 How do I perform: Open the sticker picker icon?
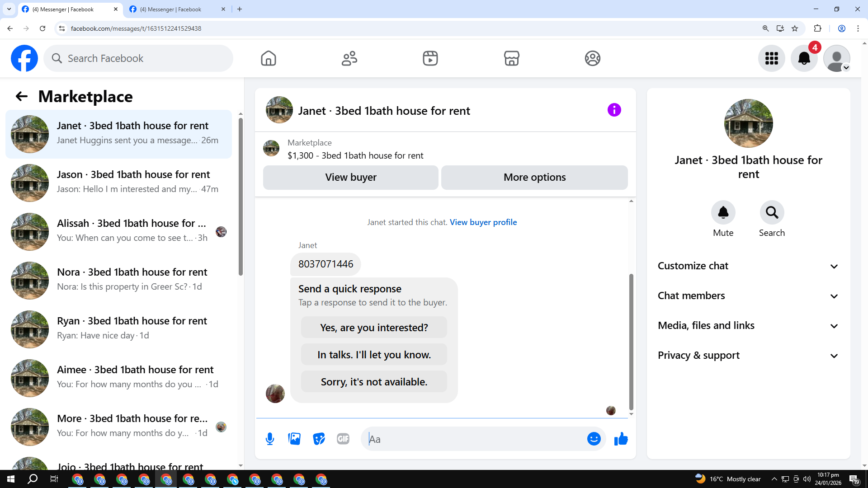click(319, 439)
